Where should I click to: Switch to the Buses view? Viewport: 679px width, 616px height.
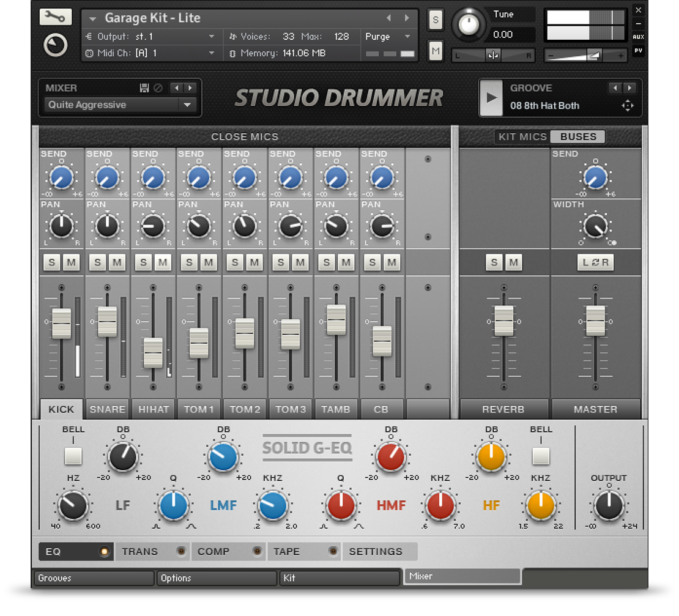click(x=578, y=137)
